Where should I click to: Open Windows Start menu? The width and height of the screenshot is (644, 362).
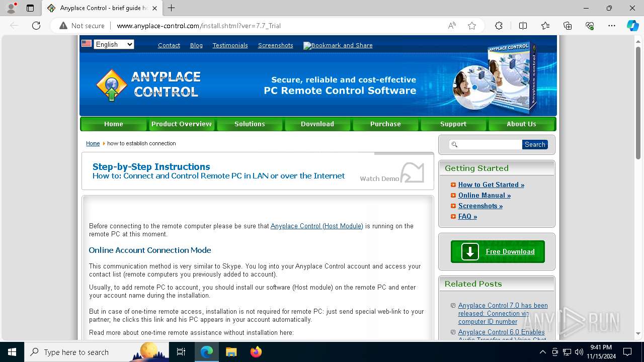click(x=12, y=352)
